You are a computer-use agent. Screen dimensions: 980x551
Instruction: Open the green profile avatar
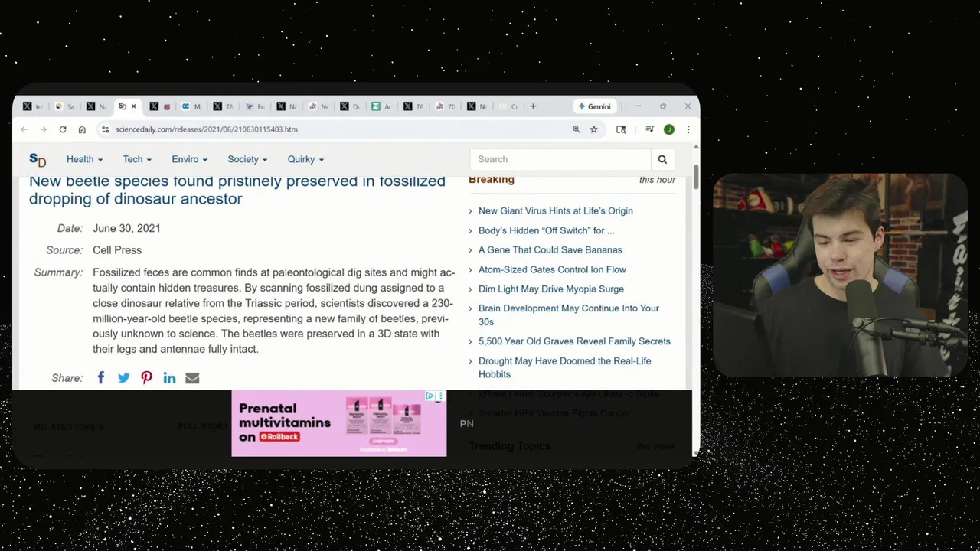coord(669,129)
